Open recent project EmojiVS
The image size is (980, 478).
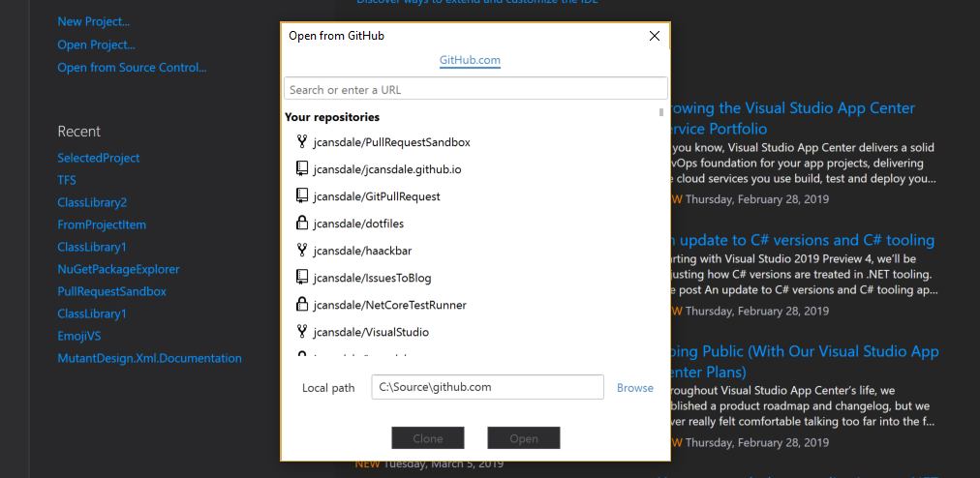(79, 336)
